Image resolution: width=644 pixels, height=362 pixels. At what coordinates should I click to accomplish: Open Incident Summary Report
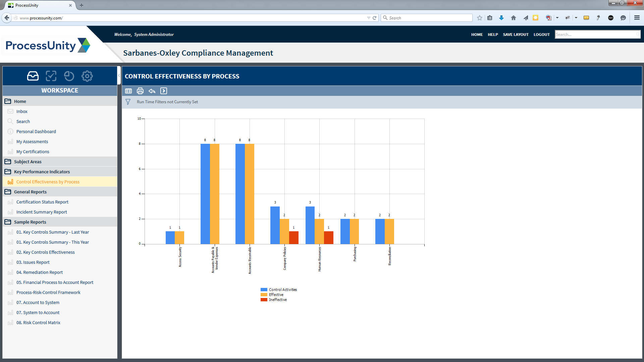tap(42, 212)
